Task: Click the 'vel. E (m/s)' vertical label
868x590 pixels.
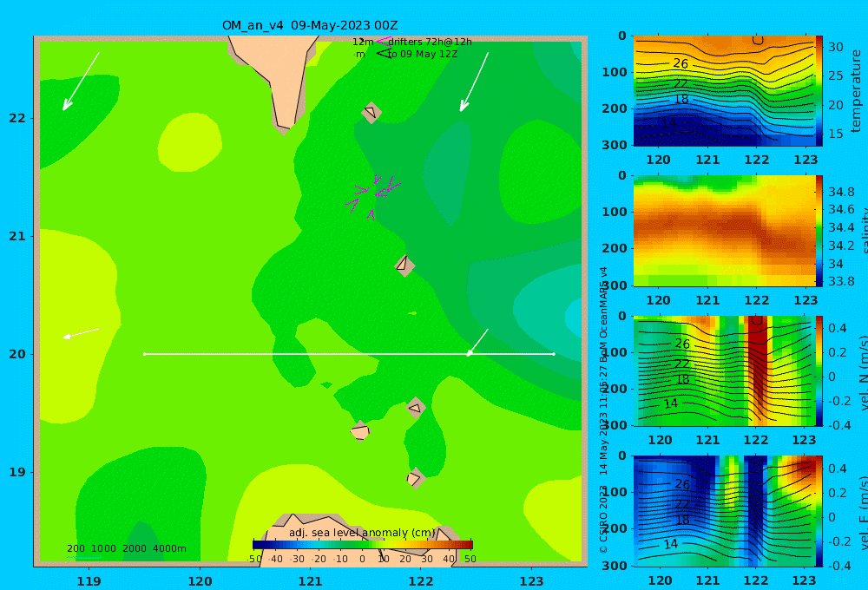Action: 864,512
